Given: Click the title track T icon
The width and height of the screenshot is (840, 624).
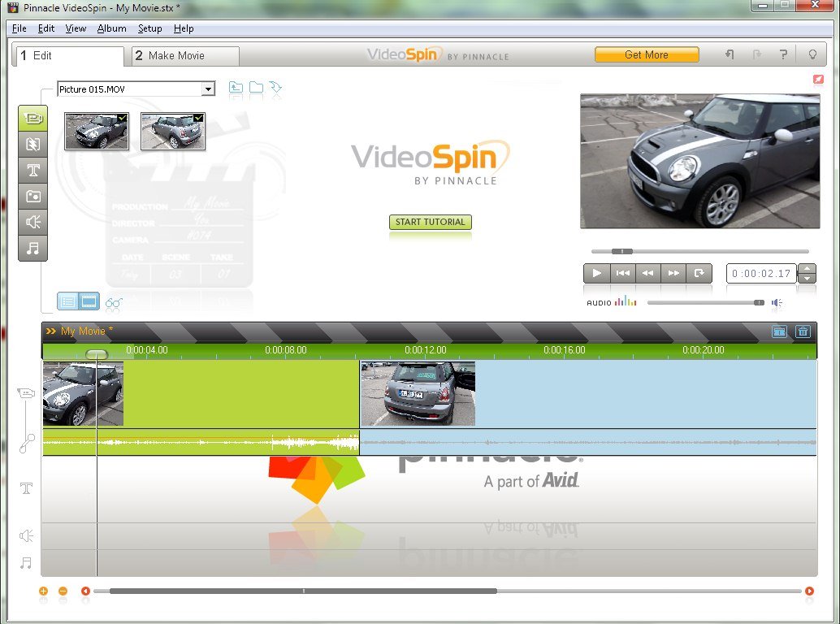Looking at the screenshot, I should point(26,488).
